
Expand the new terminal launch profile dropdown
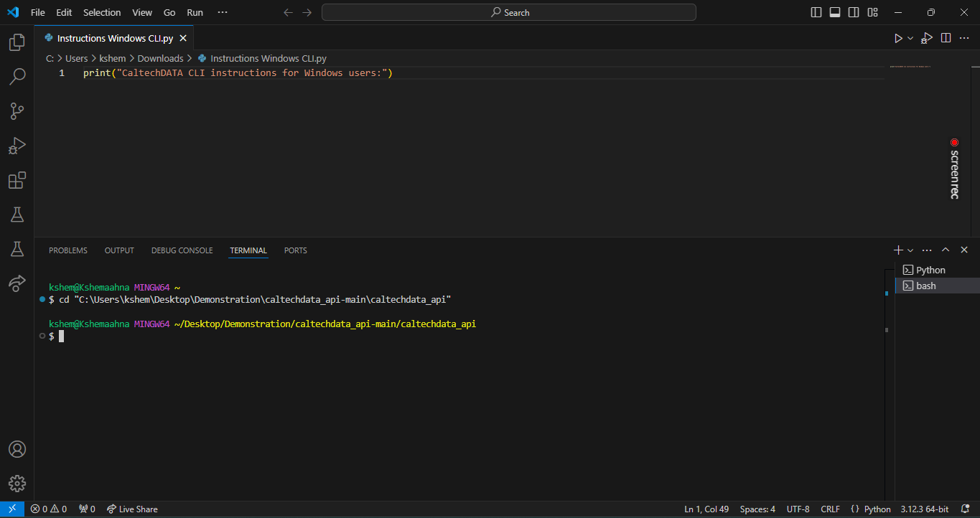click(910, 250)
